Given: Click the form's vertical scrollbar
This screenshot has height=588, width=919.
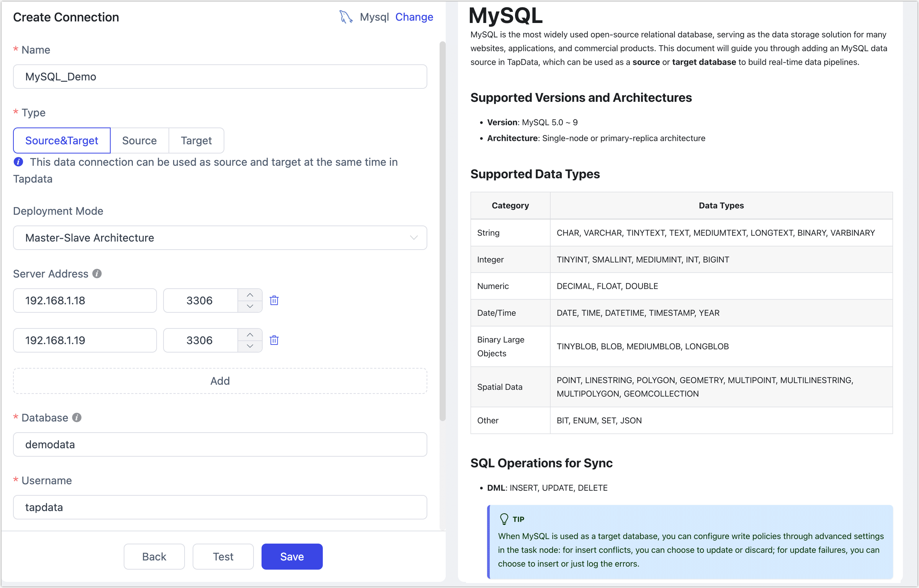Looking at the screenshot, I should pyautogui.click(x=443, y=230).
